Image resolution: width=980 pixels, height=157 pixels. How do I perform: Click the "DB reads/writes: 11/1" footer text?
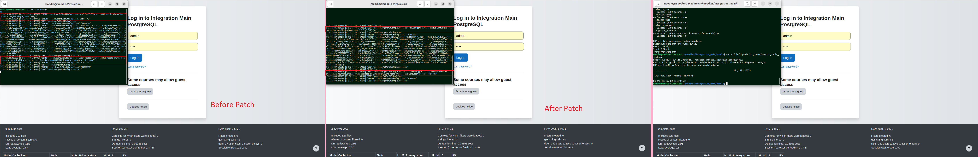(18, 144)
